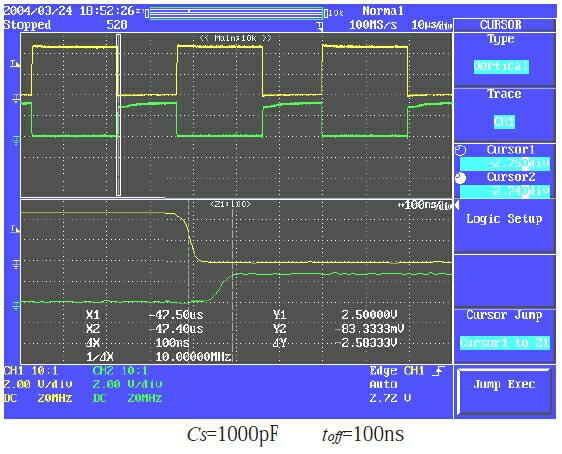
Task: Select the Cursor1 position value field
Action: point(504,164)
